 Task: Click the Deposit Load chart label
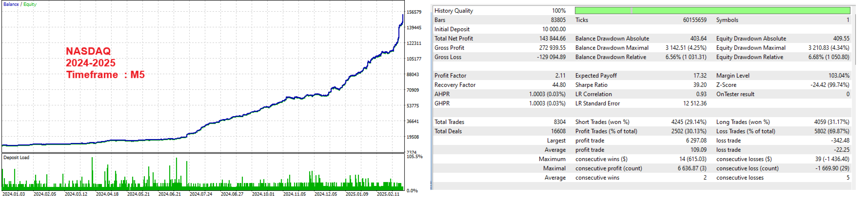[16, 158]
